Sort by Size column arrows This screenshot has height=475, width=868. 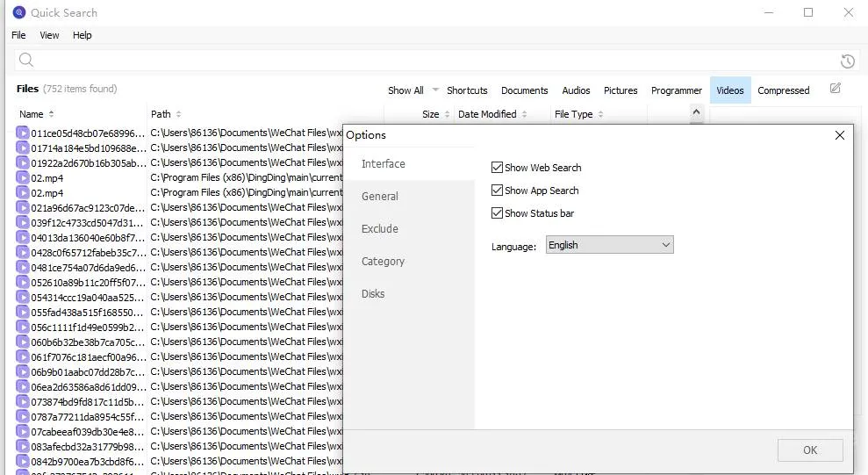(x=448, y=114)
